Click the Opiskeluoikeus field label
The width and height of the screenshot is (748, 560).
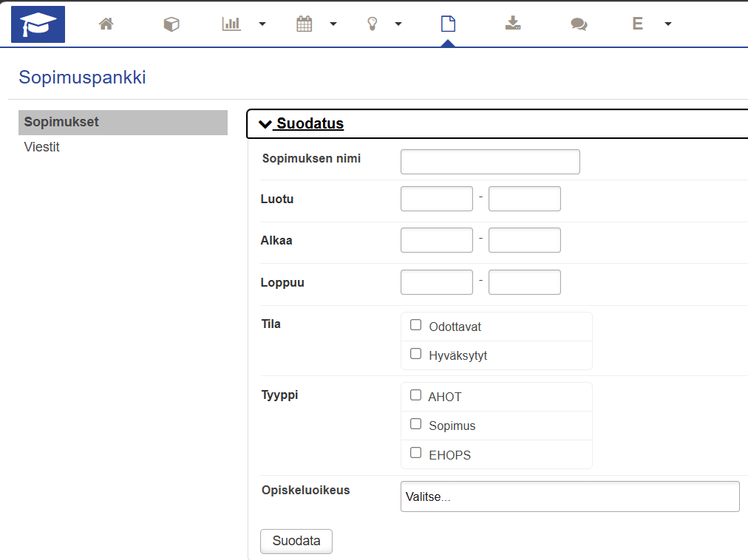306,491
